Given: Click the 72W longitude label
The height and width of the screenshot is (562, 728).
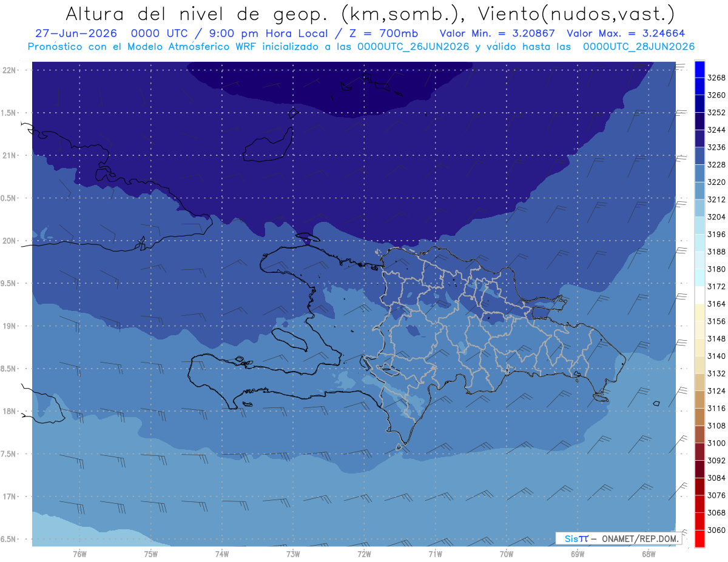Looking at the screenshot, I should click(x=364, y=554).
